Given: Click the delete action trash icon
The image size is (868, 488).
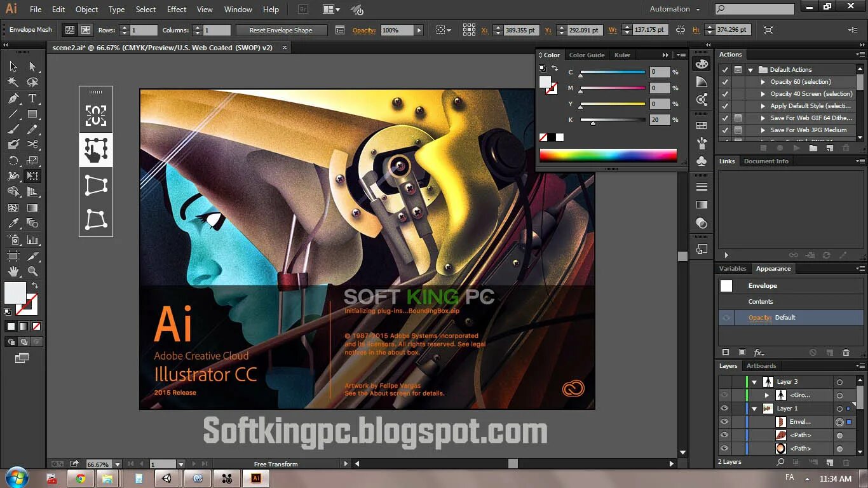Looking at the screenshot, I should [845, 148].
